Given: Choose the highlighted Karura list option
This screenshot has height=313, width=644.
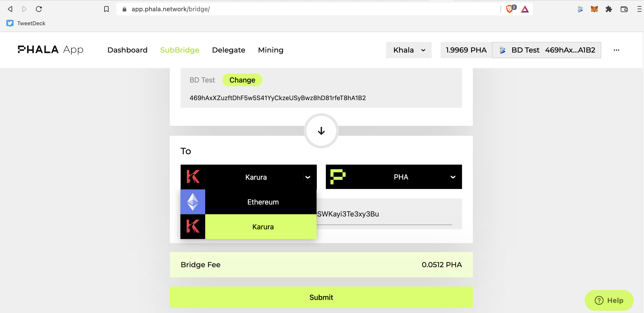Looking at the screenshot, I should pos(248,226).
